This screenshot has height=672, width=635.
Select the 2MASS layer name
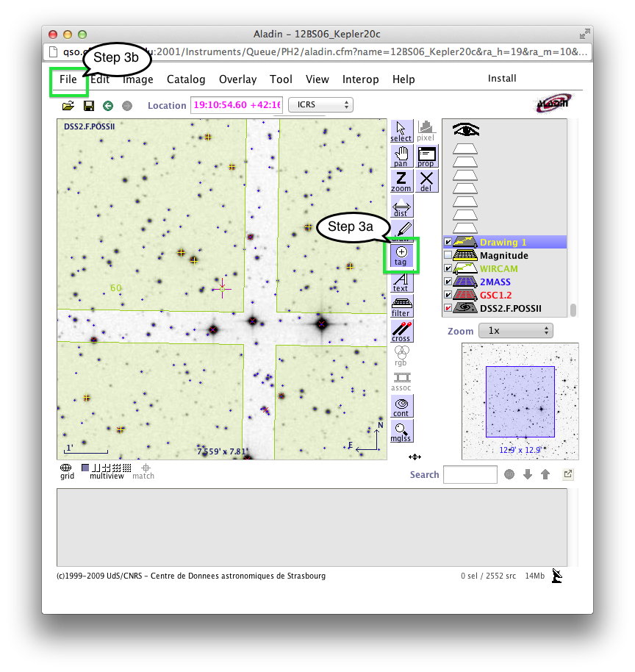click(x=495, y=282)
